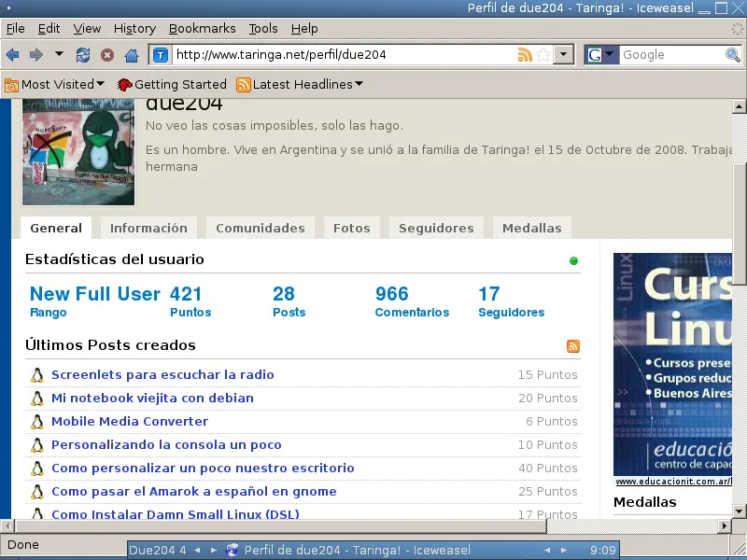Click penguin icon beside Mi notebook viejita post

click(37, 399)
